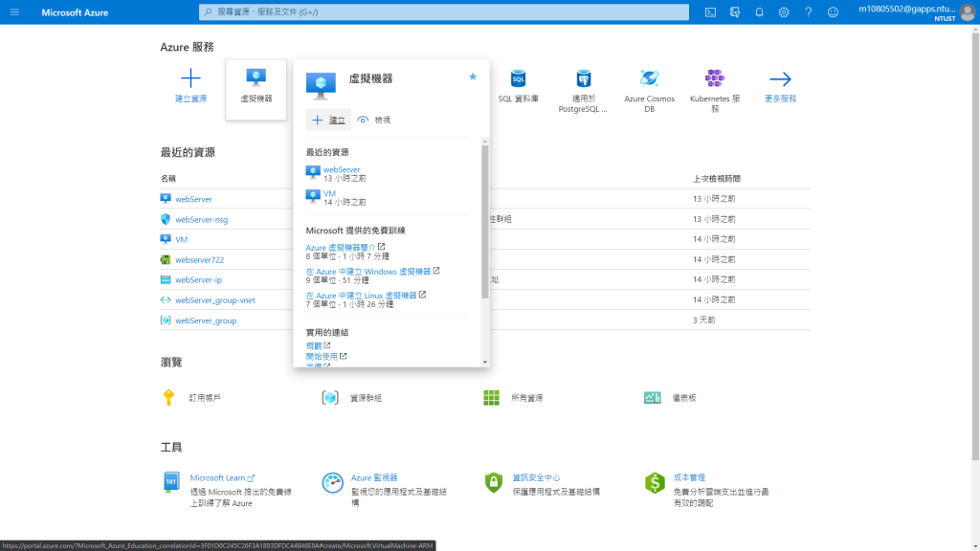Click the Microsoft Azure home logo
This screenshot has height=551, width=980.
(75, 12)
